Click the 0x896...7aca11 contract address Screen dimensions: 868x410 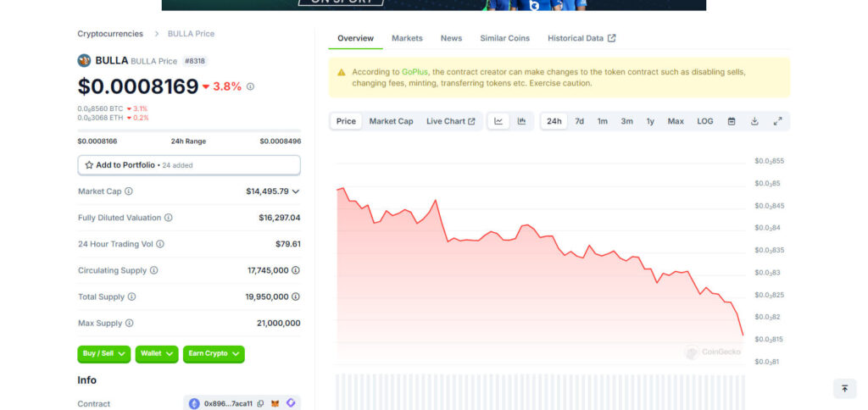[x=228, y=404]
